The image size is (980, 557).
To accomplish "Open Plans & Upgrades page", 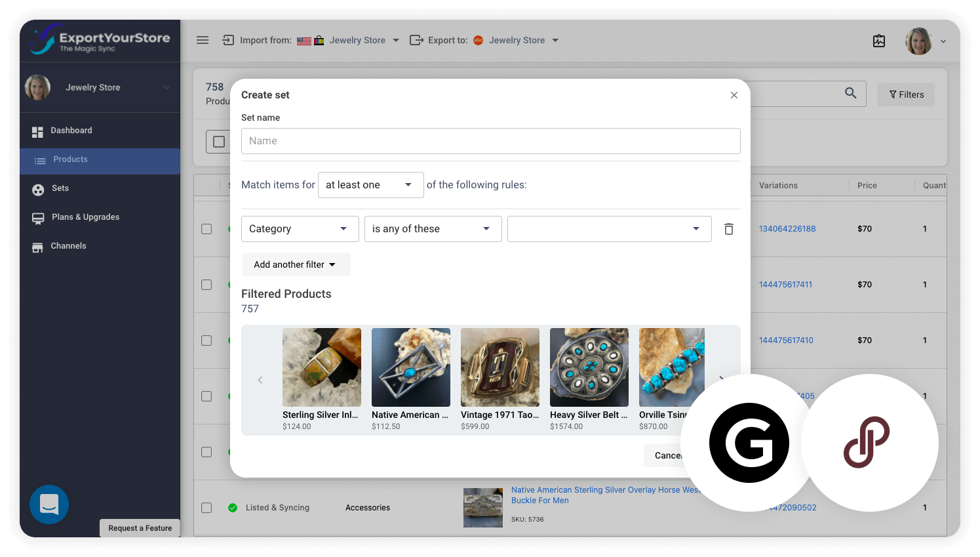I will coord(86,217).
